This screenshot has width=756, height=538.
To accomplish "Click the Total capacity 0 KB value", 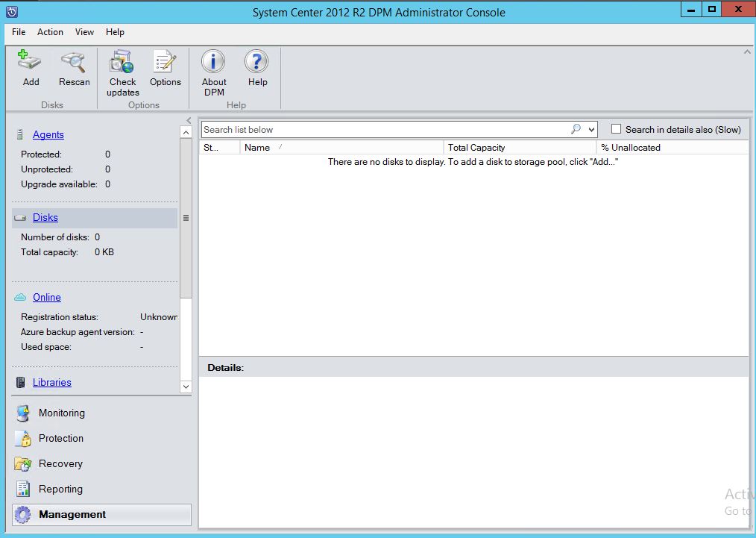I will coord(104,252).
